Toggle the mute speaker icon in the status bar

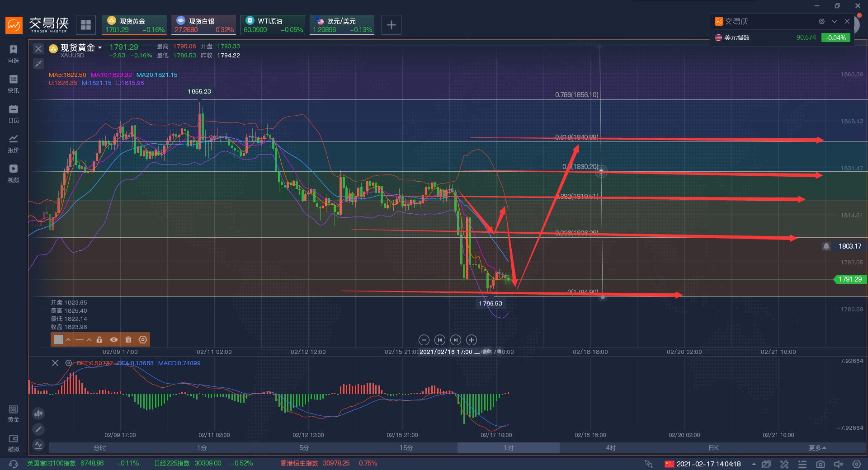pyautogui.click(x=838, y=464)
